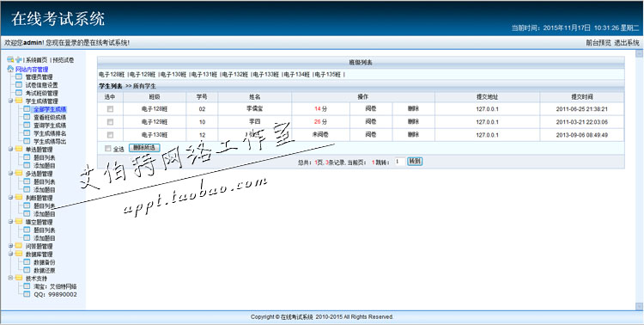Click the page icon beside 学生成绩导出

pyautogui.click(x=27, y=141)
